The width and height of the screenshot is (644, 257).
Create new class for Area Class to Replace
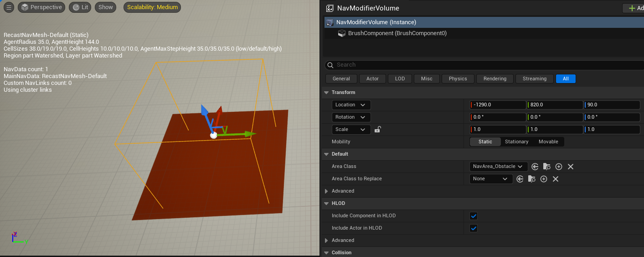point(544,179)
